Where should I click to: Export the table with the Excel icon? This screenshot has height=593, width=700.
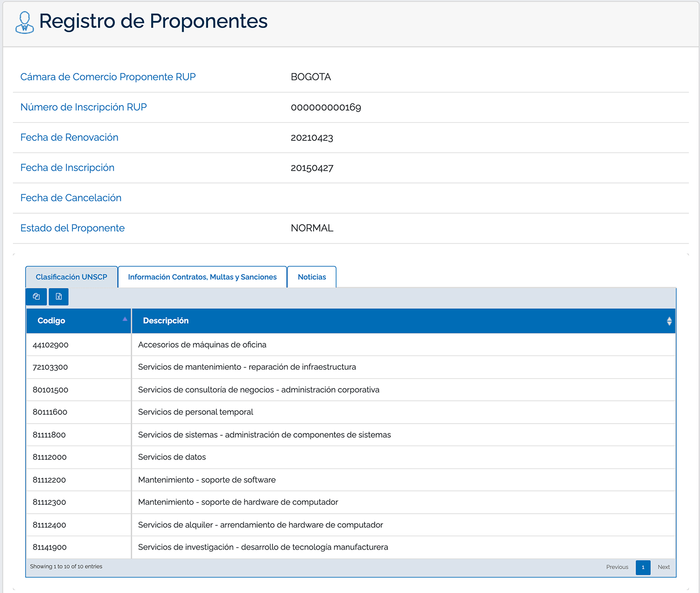59,297
